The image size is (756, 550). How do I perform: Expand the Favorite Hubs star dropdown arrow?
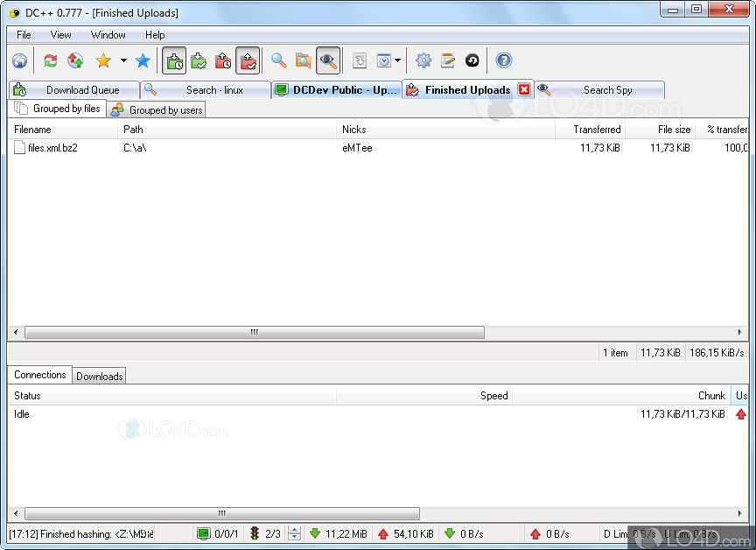tap(122, 60)
